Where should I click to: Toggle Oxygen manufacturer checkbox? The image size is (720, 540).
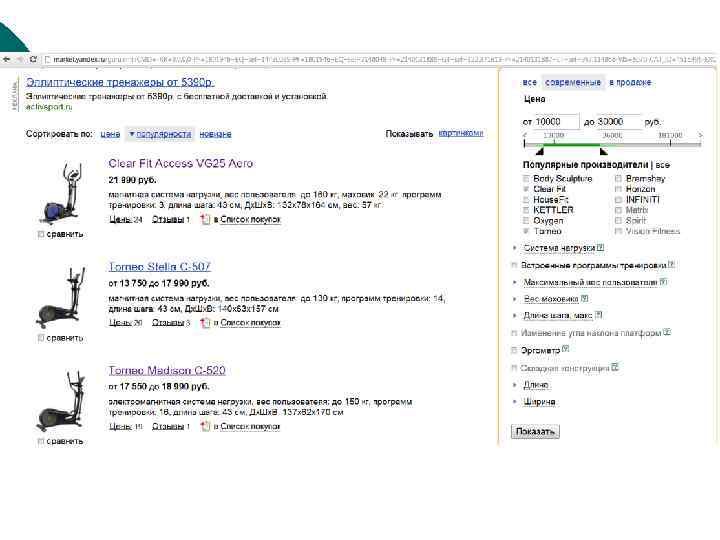point(526,221)
